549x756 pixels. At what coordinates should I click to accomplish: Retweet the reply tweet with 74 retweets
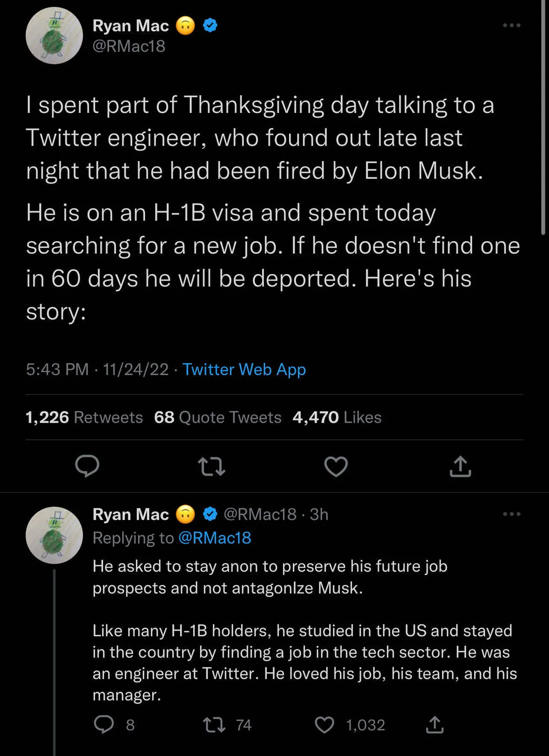[214, 724]
